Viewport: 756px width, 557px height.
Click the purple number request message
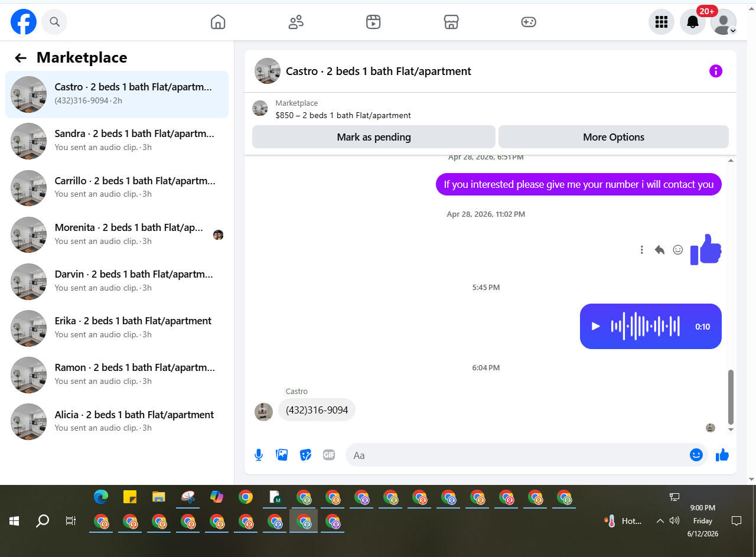(x=579, y=184)
